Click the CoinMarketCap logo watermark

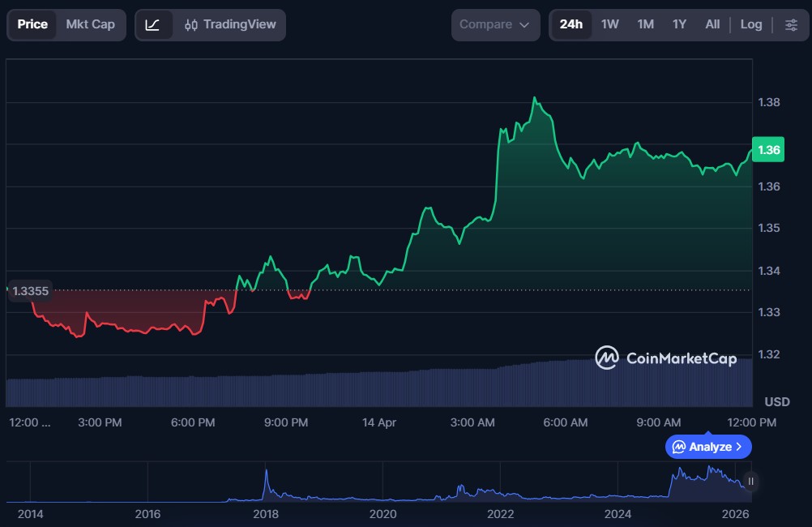click(665, 358)
